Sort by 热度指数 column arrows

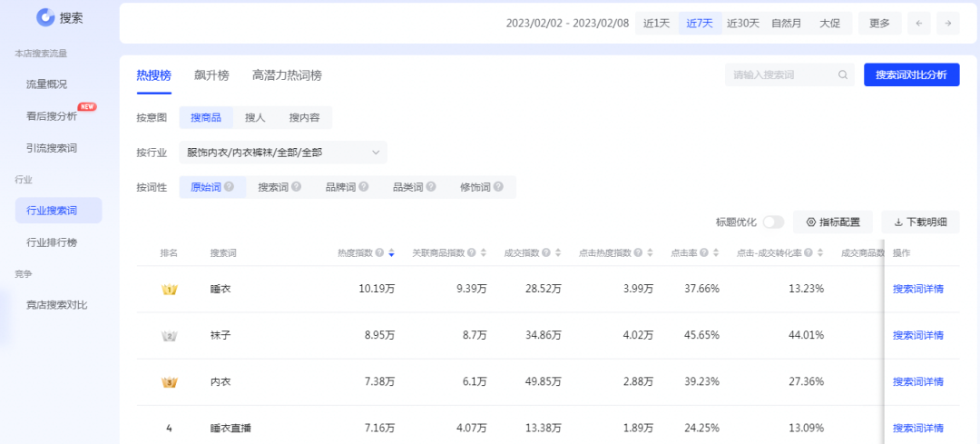point(391,253)
